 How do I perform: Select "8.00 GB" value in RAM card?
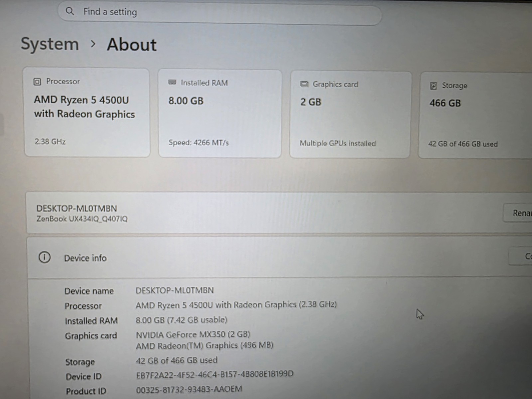point(186,101)
